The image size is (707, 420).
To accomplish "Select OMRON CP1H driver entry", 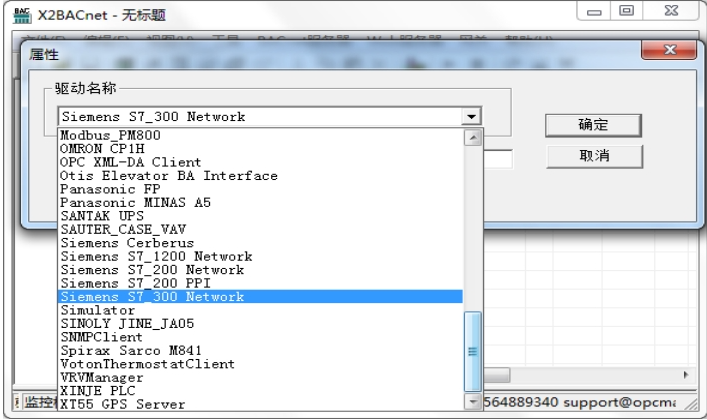I will [261, 149].
